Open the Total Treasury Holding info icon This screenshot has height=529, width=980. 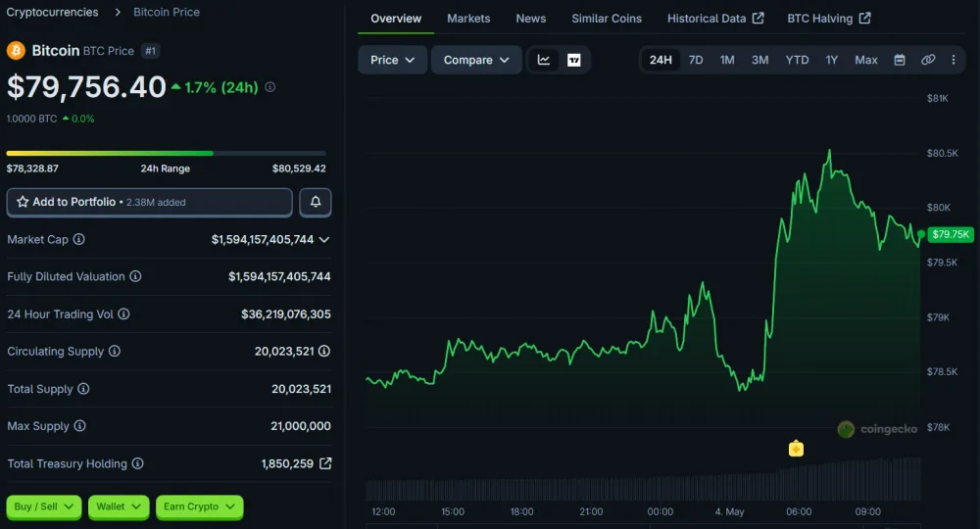click(x=137, y=463)
